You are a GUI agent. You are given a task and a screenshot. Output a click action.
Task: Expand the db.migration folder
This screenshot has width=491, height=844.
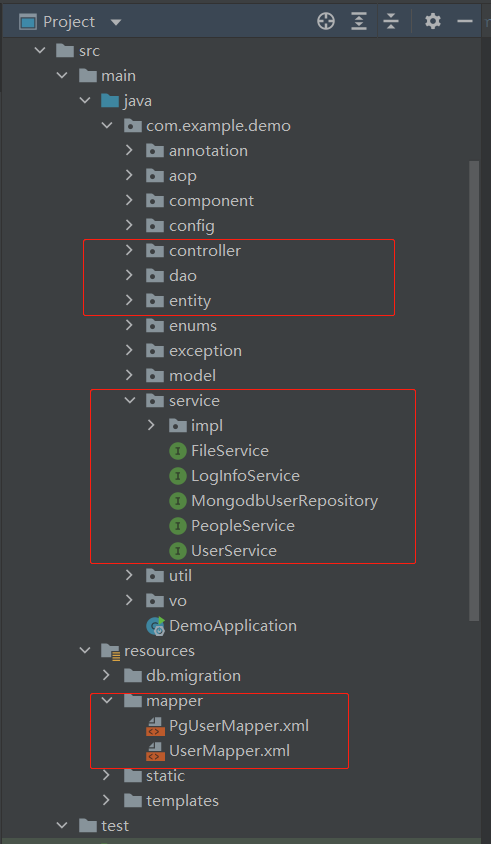(x=107, y=675)
